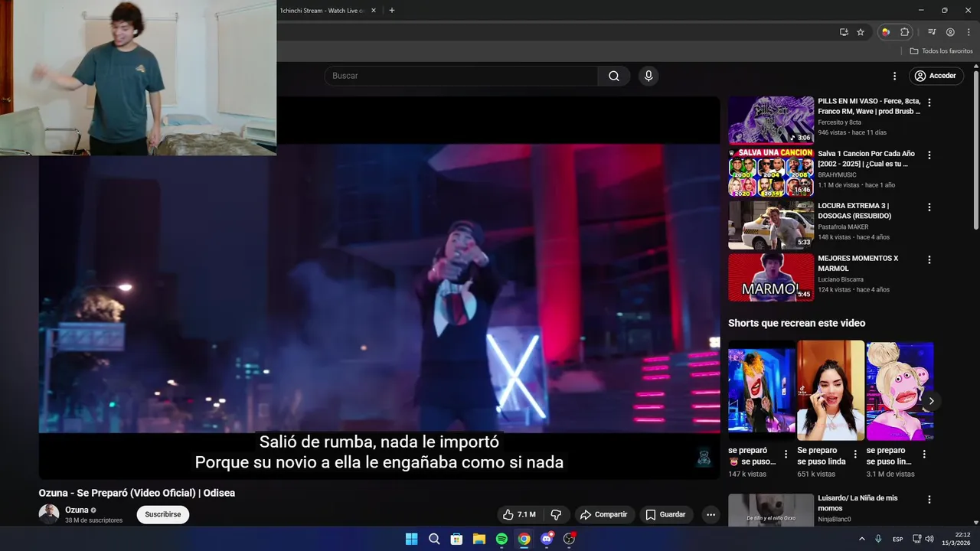Viewport: 980px width, 551px height.
Task: Click the Acceder sign-in button
Action: click(x=936, y=76)
